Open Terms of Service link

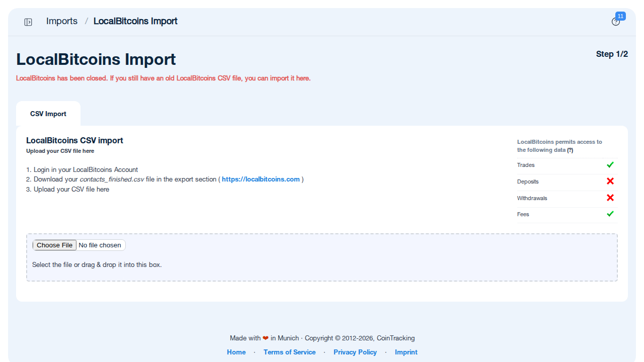pyautogui.click(x=290, y=352)
